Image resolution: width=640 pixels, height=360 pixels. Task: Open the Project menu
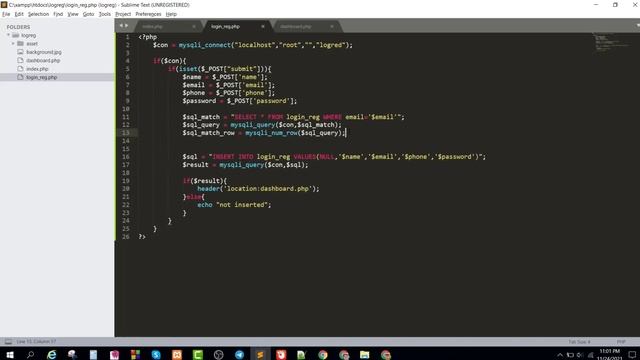123,14
